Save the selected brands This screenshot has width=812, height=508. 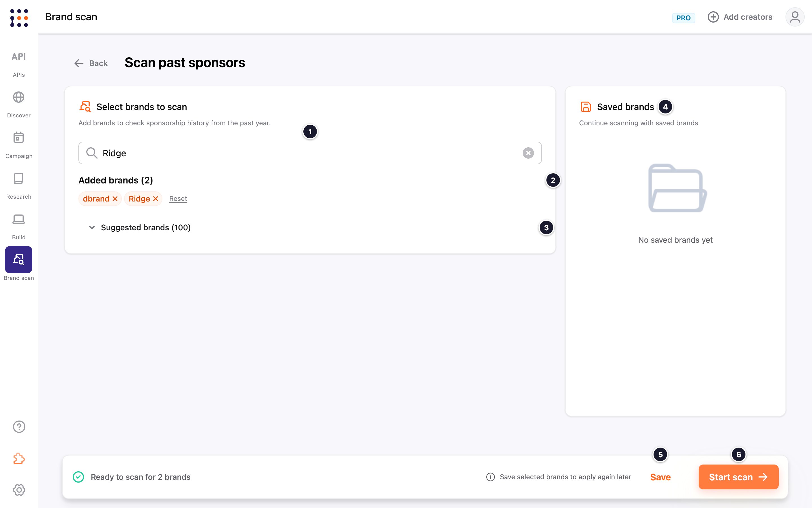pos(660,477)
